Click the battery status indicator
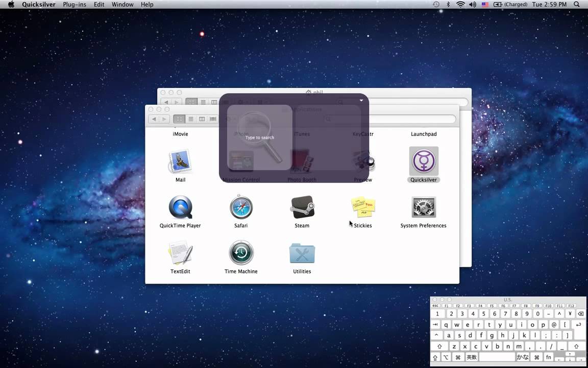 point(510,5)
